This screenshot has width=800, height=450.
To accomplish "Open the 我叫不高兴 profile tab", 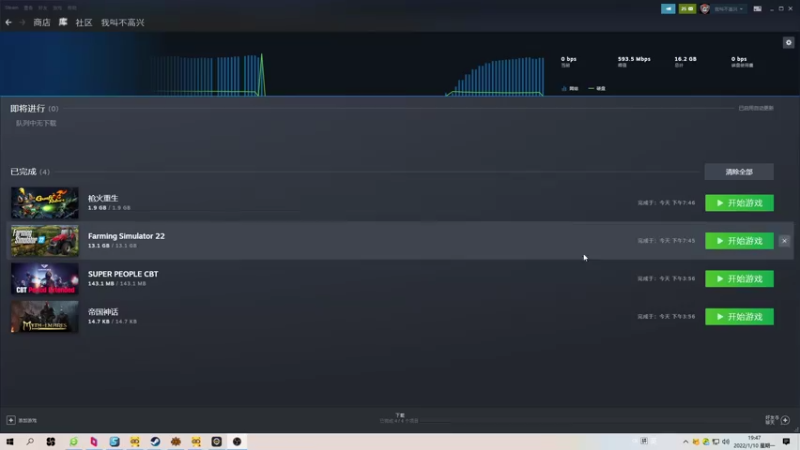I will pyautogui.click(x=122, y=22).
